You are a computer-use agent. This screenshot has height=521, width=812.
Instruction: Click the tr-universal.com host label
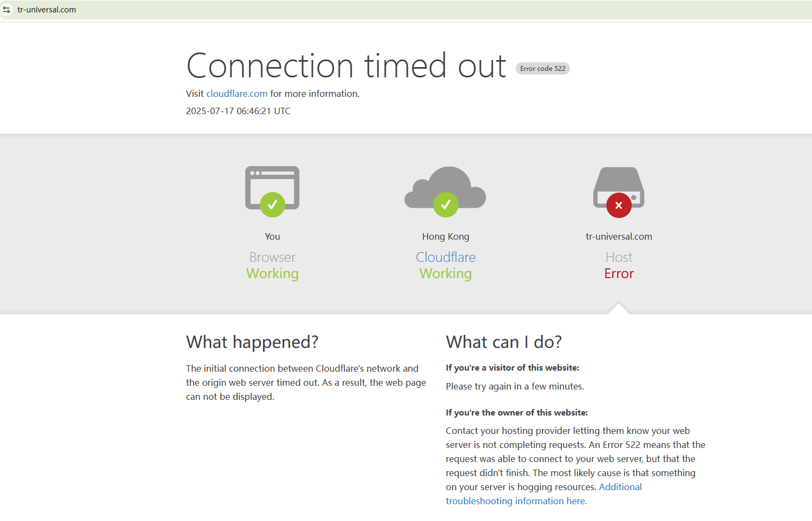[619, 236]
